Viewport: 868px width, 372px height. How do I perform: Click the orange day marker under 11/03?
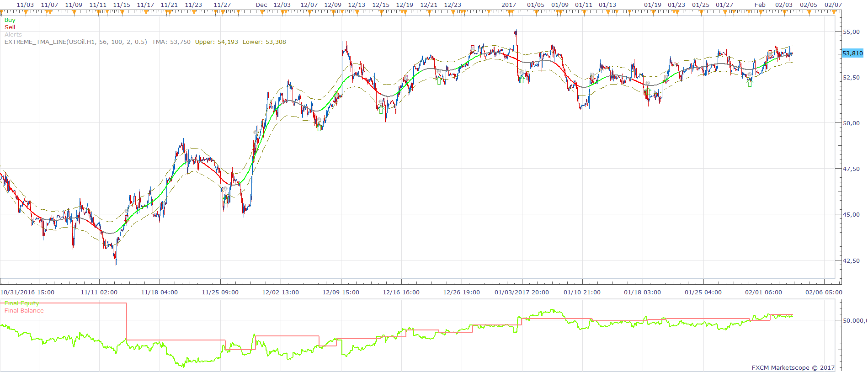(x=25, y=13)
